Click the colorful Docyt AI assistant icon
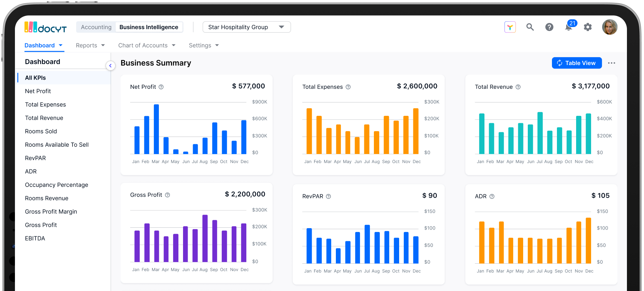Viewport: 644px width, 291px height. (510, 27)
